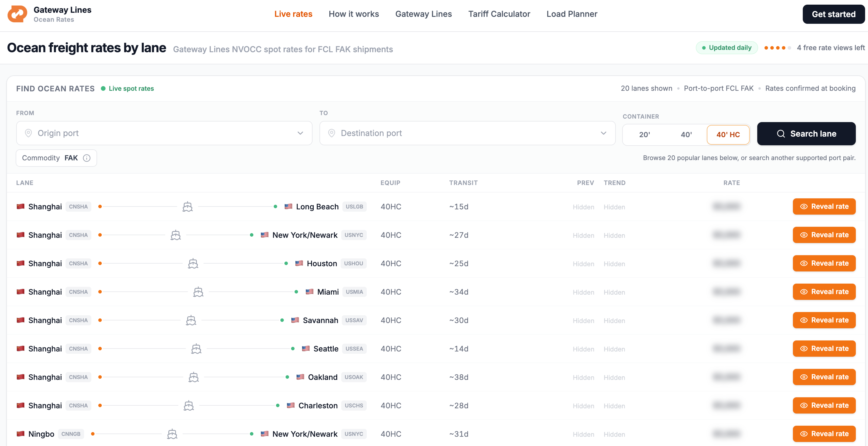Click the RATE column header

pyautogui.click(x=731, y=183)
